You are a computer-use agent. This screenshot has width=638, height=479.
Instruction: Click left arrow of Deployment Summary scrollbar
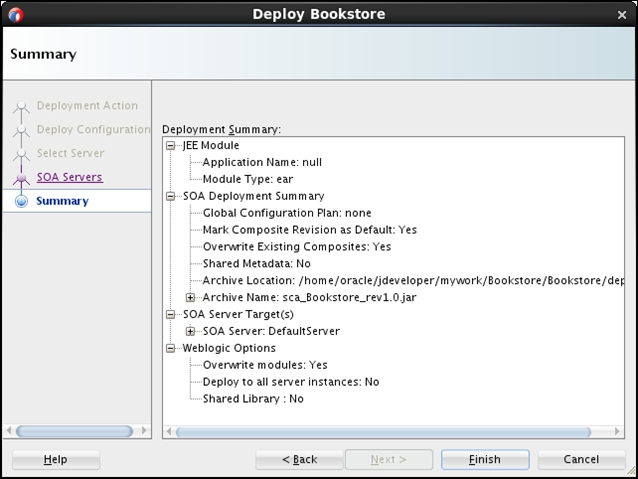pos(169,431)
